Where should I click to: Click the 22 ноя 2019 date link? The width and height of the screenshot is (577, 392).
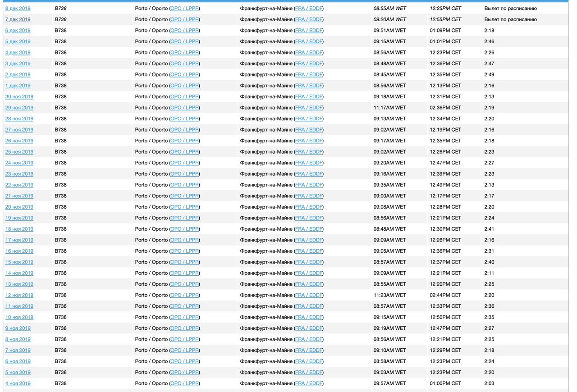[x=19, y=185]
